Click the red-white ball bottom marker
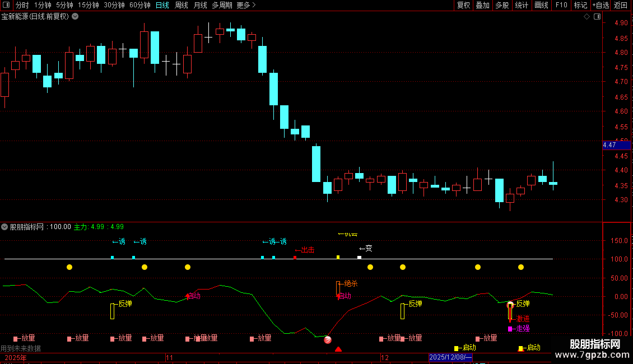The height and width of the screenshot is (364, 633). point(328,340)
